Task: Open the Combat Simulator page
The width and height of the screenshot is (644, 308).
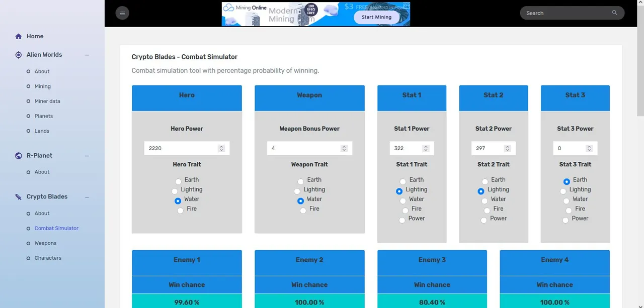Action: pyautogui.click(x=56, y=228)
